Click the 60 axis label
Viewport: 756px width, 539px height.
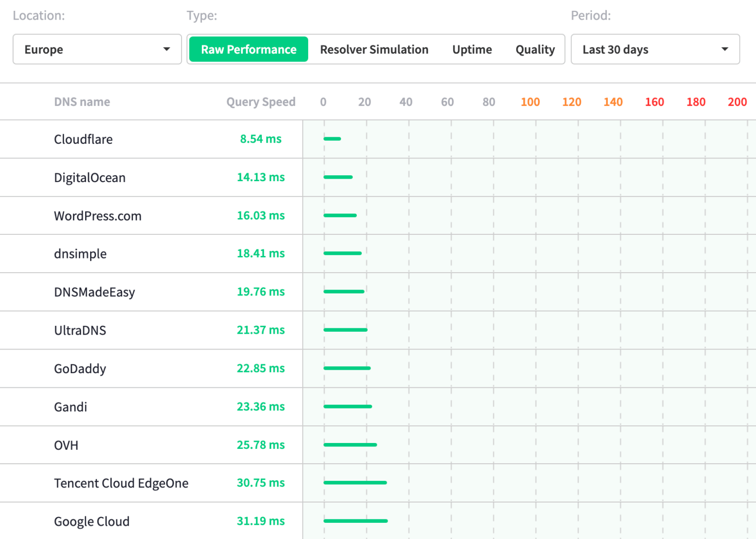447,102
